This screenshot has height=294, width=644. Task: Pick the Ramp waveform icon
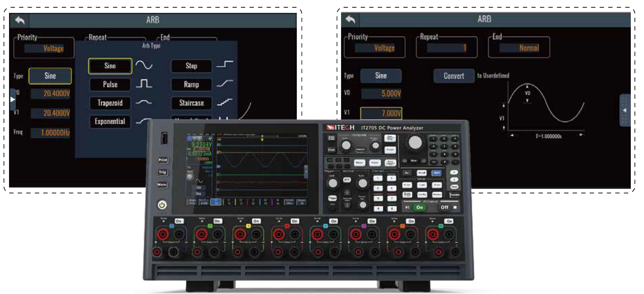[x=225, y=84]
